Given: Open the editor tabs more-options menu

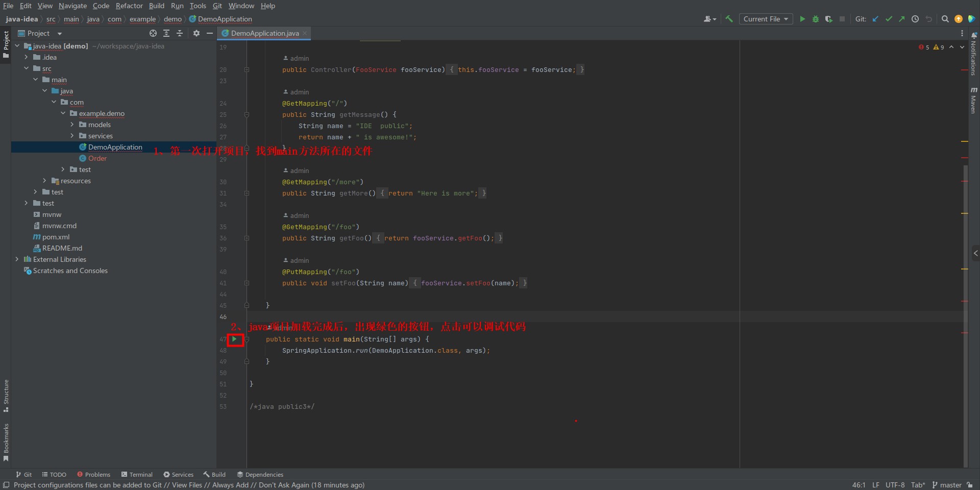Looking at the screenshot, I should pyautogui.click(x=962, y=33).
